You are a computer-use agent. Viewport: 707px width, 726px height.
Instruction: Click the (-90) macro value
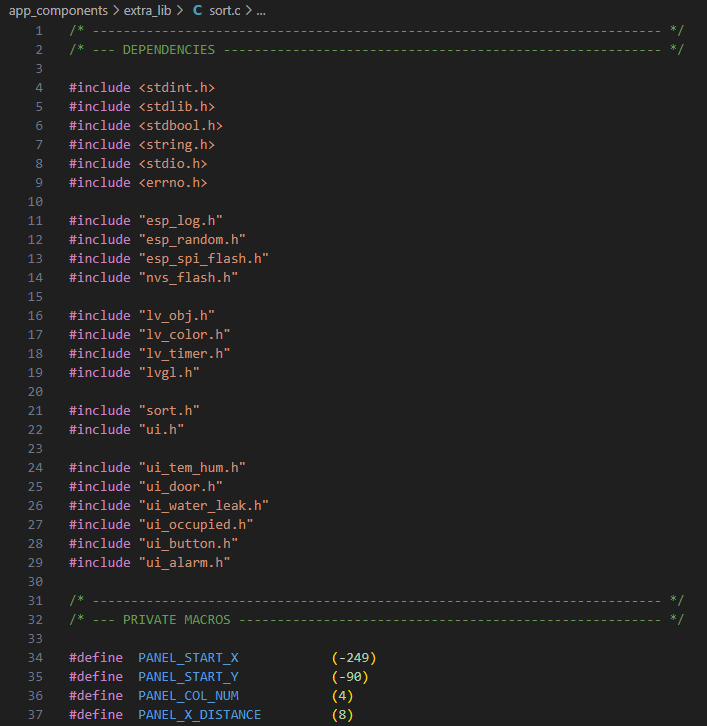tap(350, 677)
